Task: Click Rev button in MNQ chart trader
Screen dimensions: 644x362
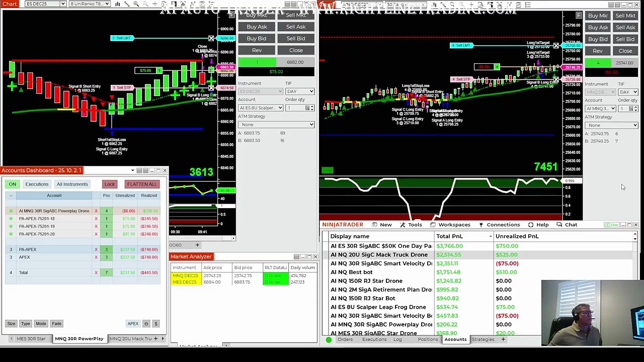Action: point(598,51)
